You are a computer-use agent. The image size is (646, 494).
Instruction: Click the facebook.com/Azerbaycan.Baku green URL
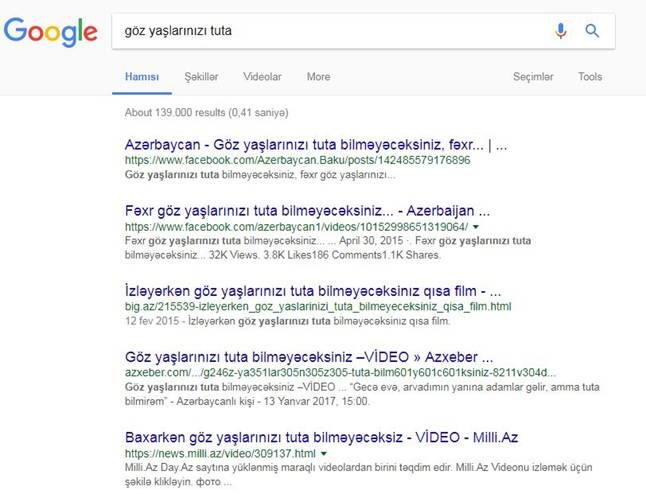(297, 160)
